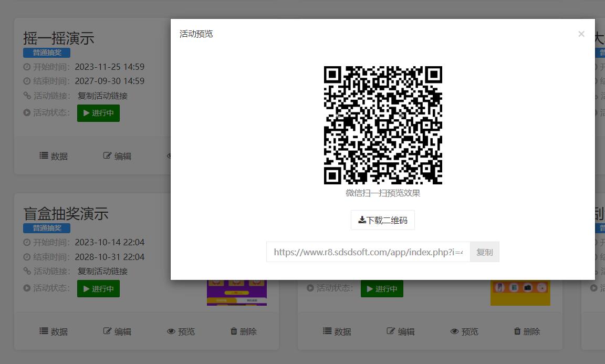The image size is (605, 364).
Task: Toggle the 进行中 status of 摇一摇演示
Action: coord(98,113)
